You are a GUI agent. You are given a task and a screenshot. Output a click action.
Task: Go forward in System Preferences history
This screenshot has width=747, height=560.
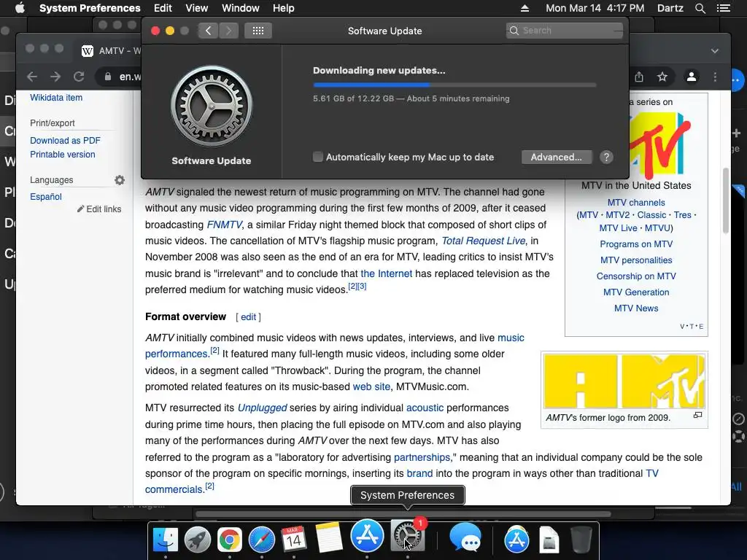[228, 31]
